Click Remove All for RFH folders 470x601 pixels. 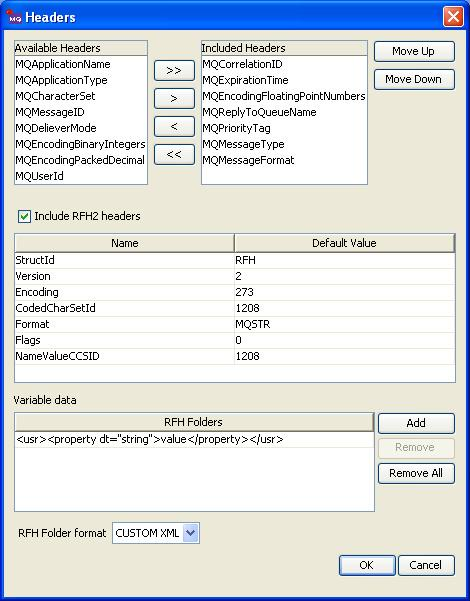click(416, 473)
